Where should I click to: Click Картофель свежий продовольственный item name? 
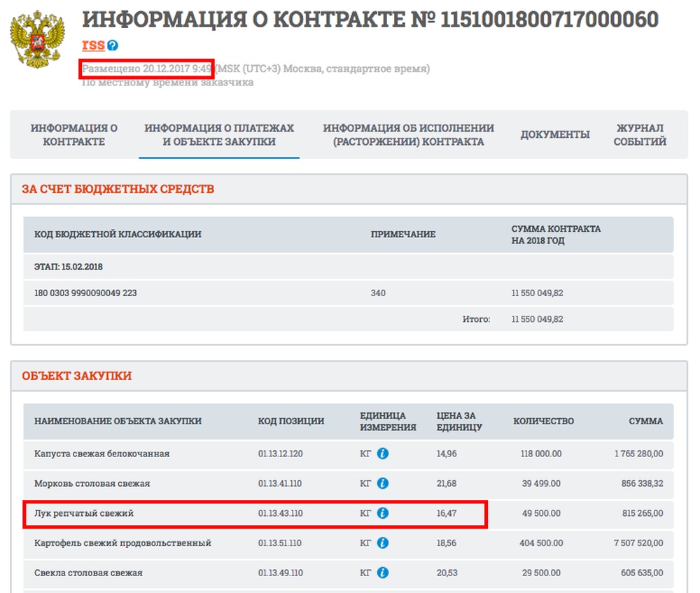[x=122, y=543]
